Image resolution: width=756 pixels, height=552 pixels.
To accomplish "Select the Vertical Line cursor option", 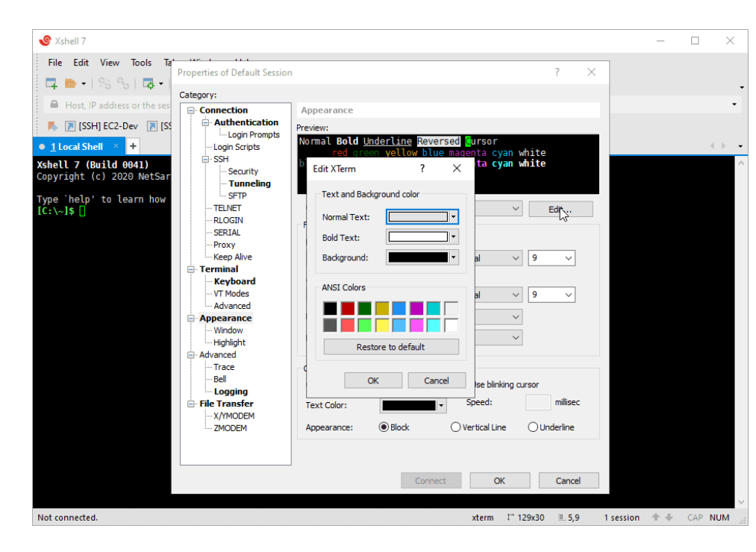I will tap(455, 427).
